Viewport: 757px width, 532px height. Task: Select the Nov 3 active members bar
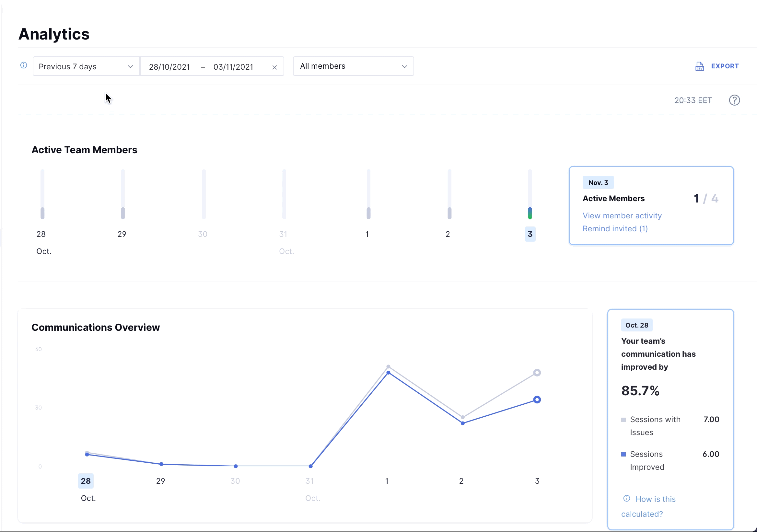(530, 213)
